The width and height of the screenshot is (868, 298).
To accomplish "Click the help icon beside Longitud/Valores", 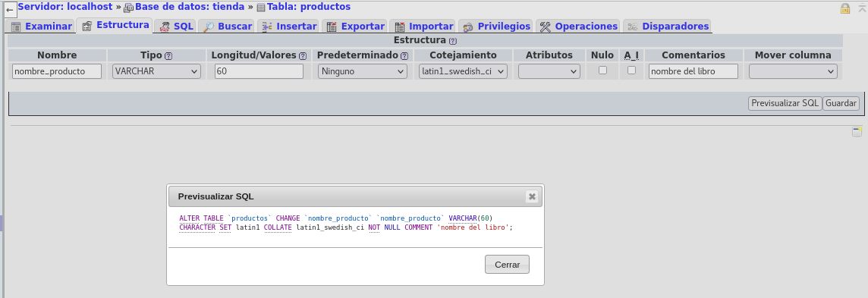I will coord(303,56).
